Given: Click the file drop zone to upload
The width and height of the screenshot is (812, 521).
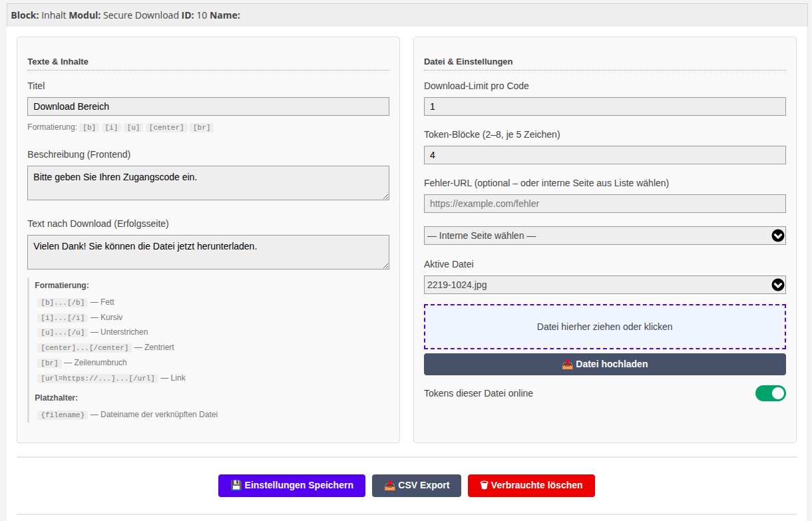Looking at the screenshot, I should [x=604, y=327].
